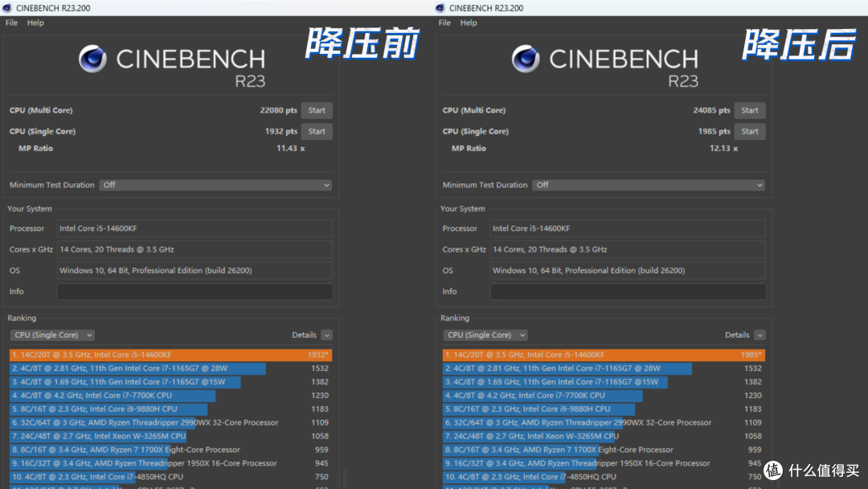Select Xeon W-3265M row in left ranking
The width and height of the screenshot is (868, 489).
point(170,436)
